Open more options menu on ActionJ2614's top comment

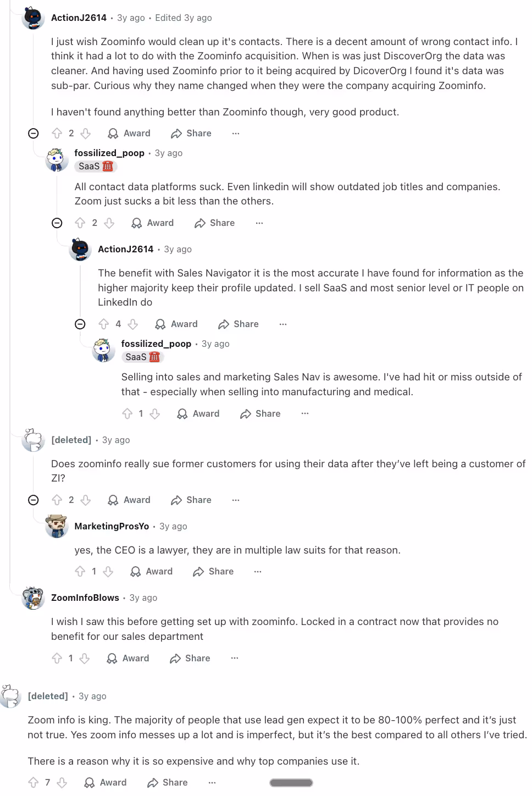click(x=235, y=133)
